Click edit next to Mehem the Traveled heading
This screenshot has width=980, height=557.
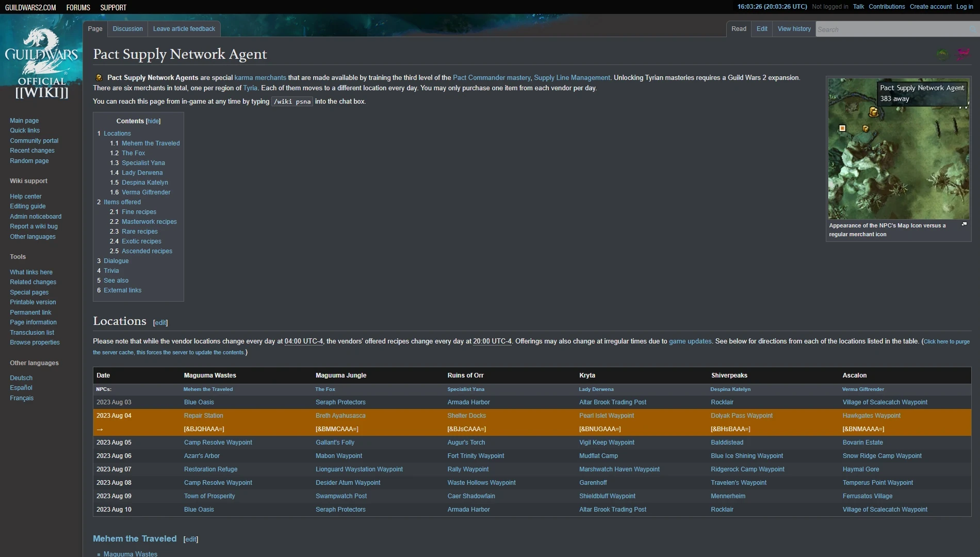tap(191, 539)
